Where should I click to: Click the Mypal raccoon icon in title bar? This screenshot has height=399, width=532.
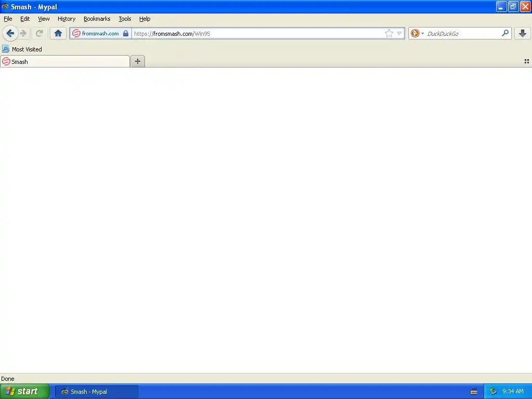(5, 6)
